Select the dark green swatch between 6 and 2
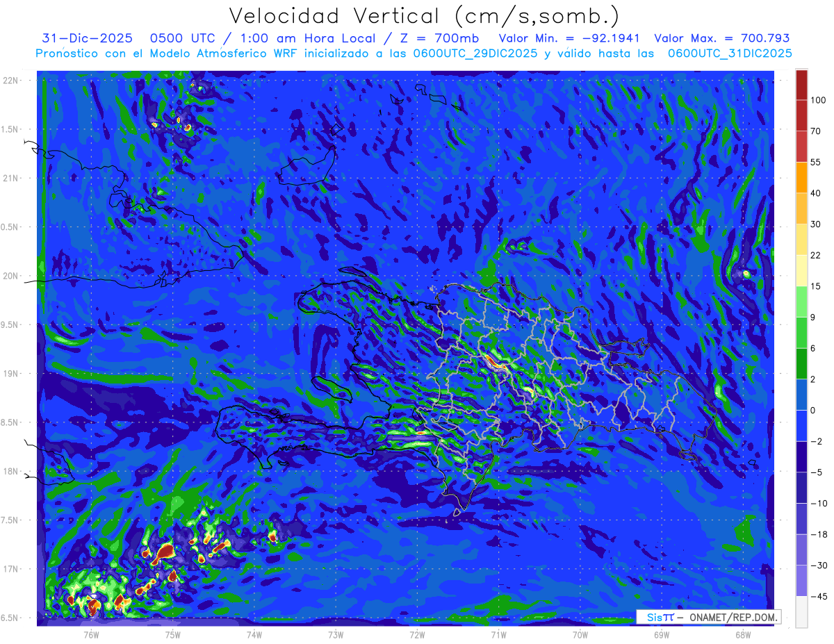The image size is (834, 644). pos(801,363)
